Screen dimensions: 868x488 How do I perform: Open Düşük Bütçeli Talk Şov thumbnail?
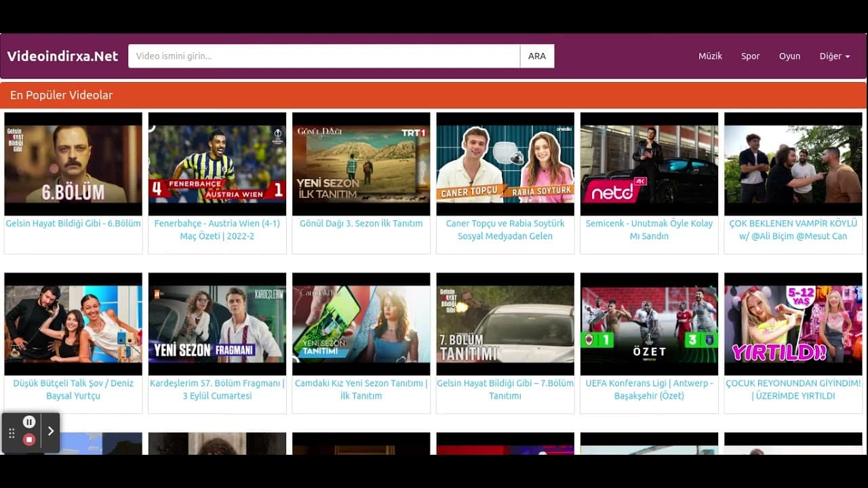click(73, 324)
